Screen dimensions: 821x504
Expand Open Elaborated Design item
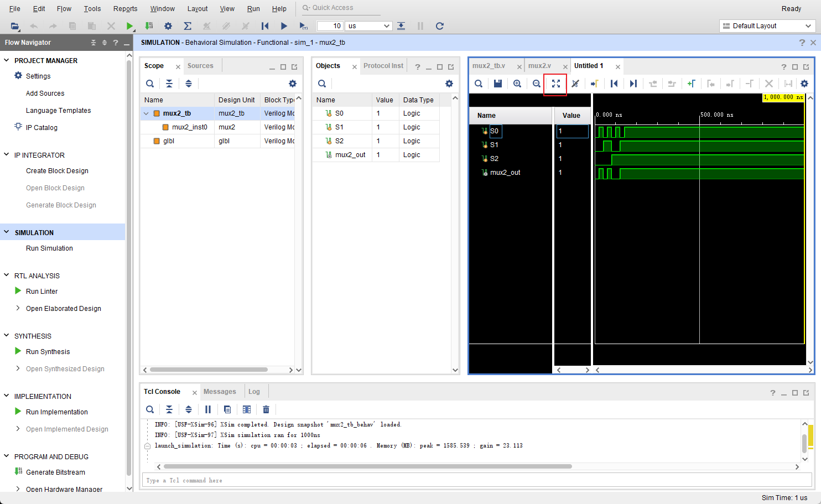18,308
